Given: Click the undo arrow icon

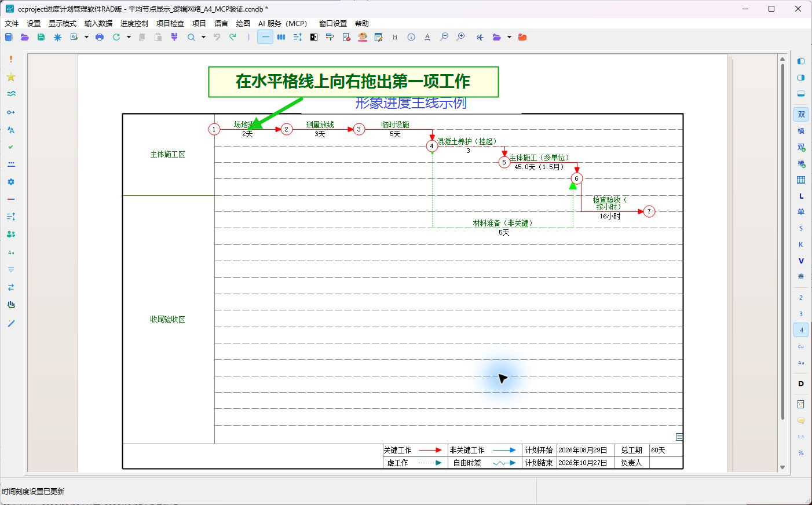Looking at the screenshot, I should pyautogui.click(x=217, y=37).
